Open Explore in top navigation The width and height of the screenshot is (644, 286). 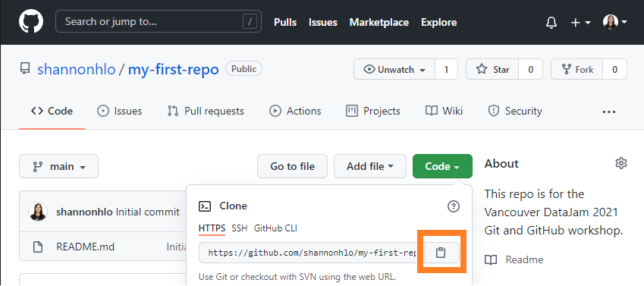[438, 22]
